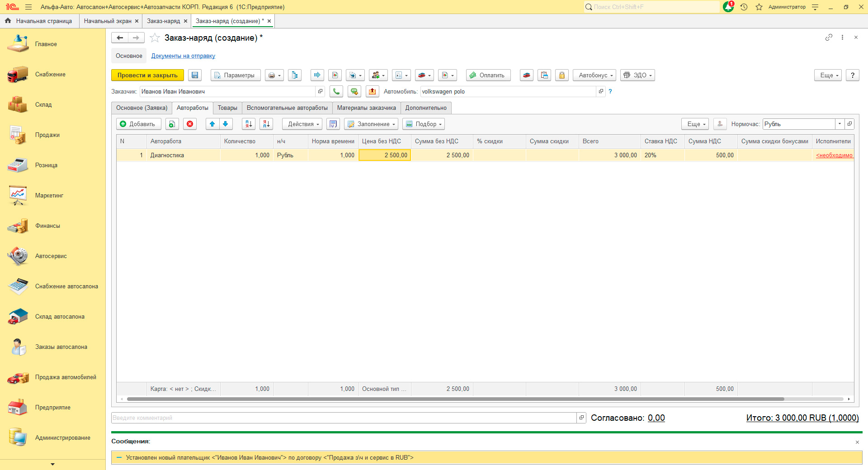This screenshot has height=470, width=868.
Task: Click the clipboard icon beside the padlock
Action: (x=544, y=75)
